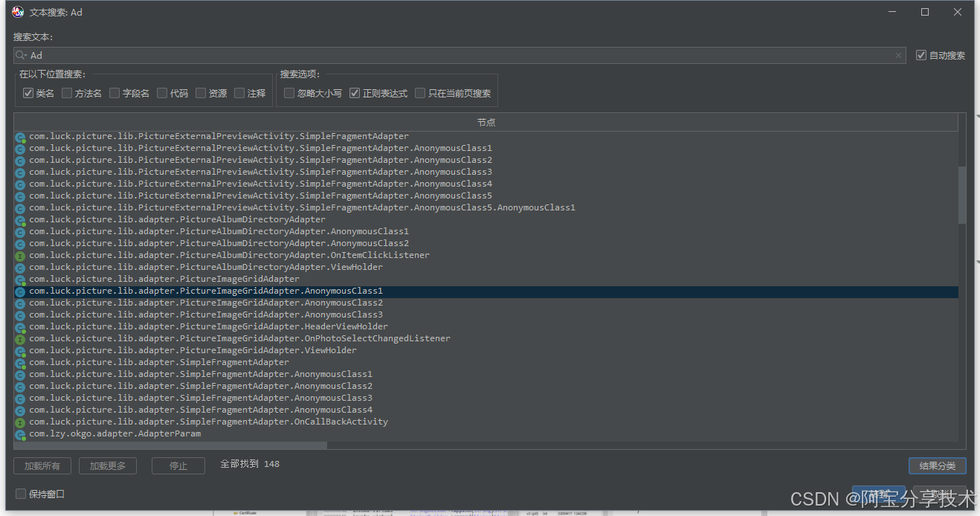980x516 pixels.
Task: Click the 停止 (stop) button
Action: [178, 465]
